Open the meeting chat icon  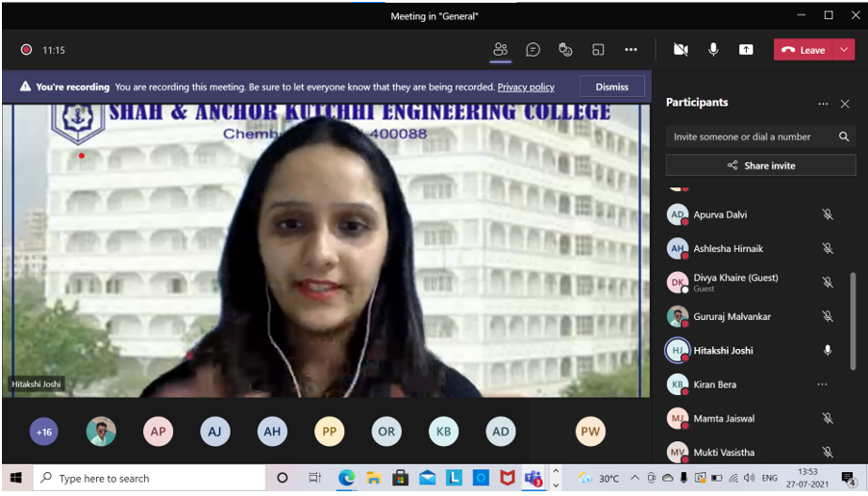tap(533, 50)
